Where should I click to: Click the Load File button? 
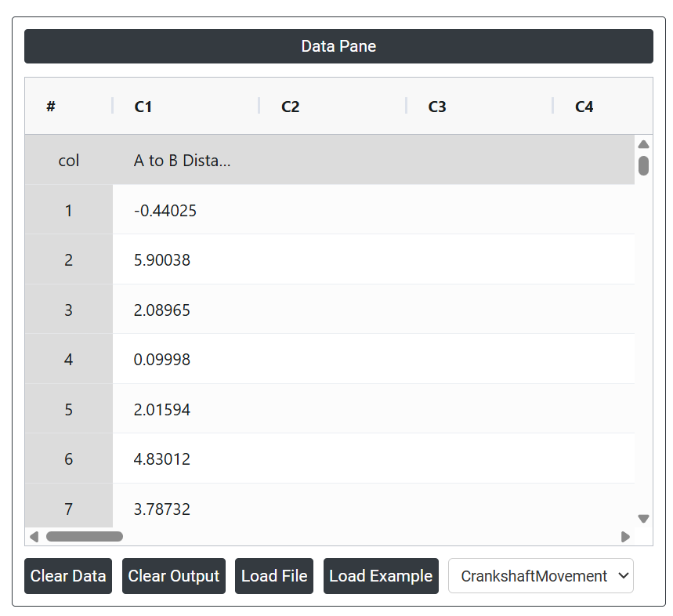pyautogui.click(x=274, y=576)
